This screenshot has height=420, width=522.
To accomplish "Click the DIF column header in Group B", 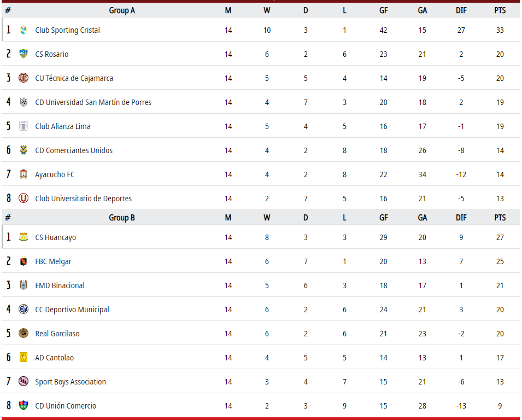I will [461, 218].
